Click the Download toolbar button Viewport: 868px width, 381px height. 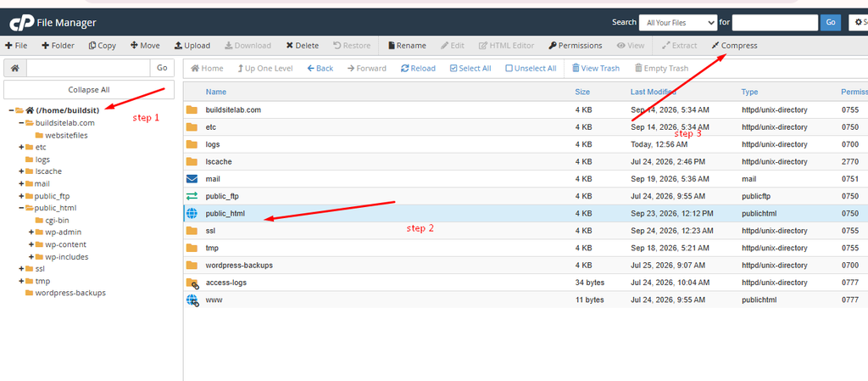pos(248,46)
